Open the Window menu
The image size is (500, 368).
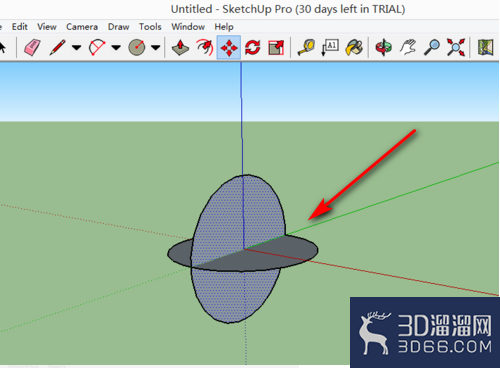[x=188, y=27]
